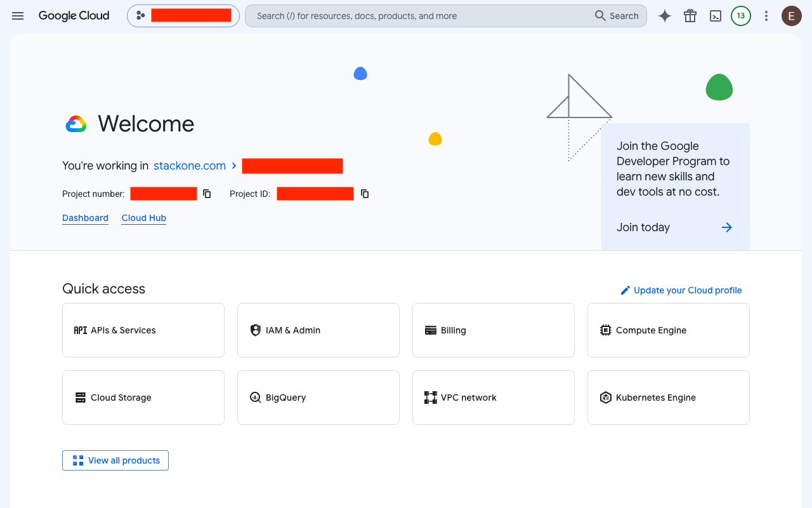812x508 pixels.
Task: Click the Search button with magnifier
Action: pos(617,16)
